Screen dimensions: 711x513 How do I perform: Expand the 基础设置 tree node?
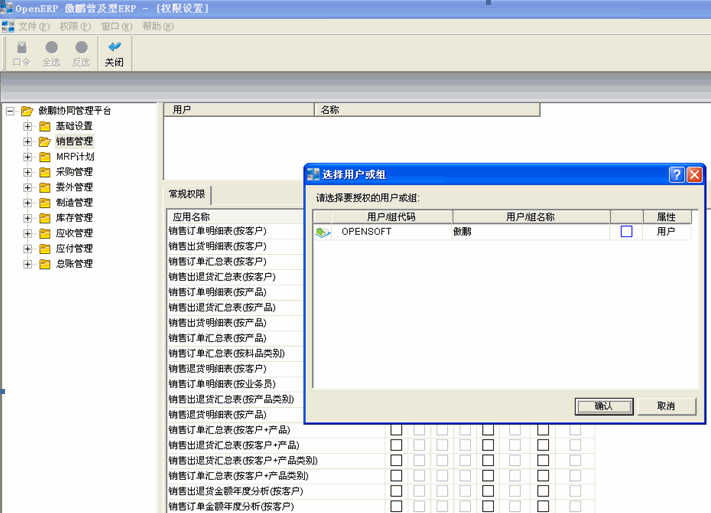tap(28, 126)
